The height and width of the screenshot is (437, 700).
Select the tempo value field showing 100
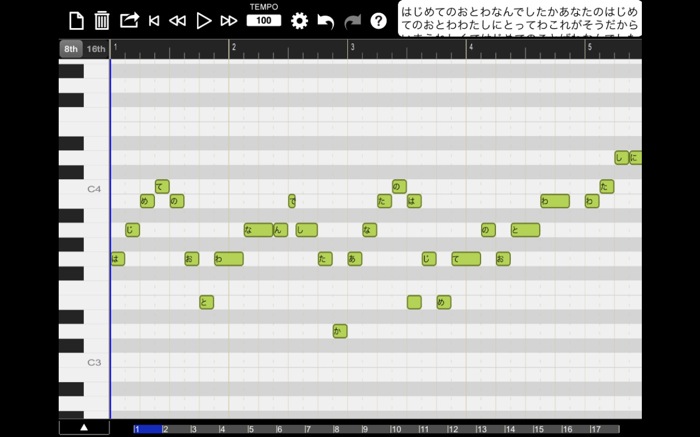pyautogui.click(x=264, y=21)
